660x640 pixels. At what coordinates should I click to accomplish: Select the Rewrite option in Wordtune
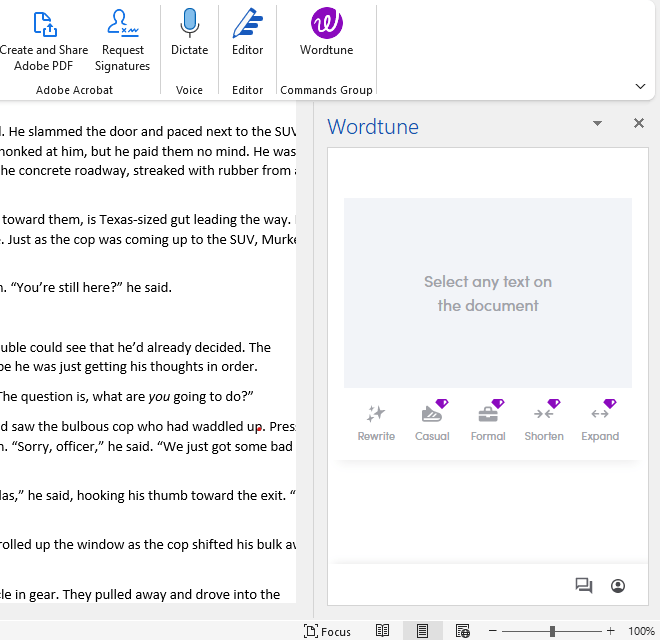click(x=376, y=423)
